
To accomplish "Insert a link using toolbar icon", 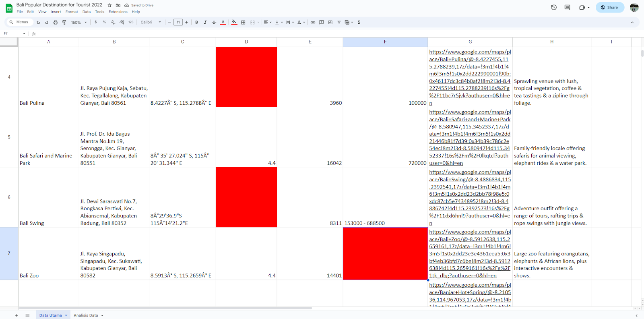I will [313, 22].
